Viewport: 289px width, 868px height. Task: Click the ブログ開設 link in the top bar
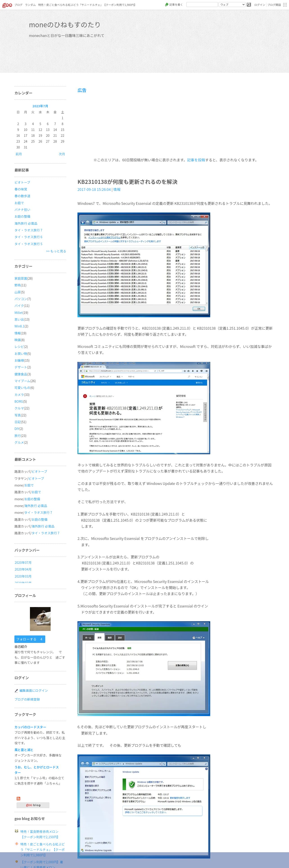point(274,5)
